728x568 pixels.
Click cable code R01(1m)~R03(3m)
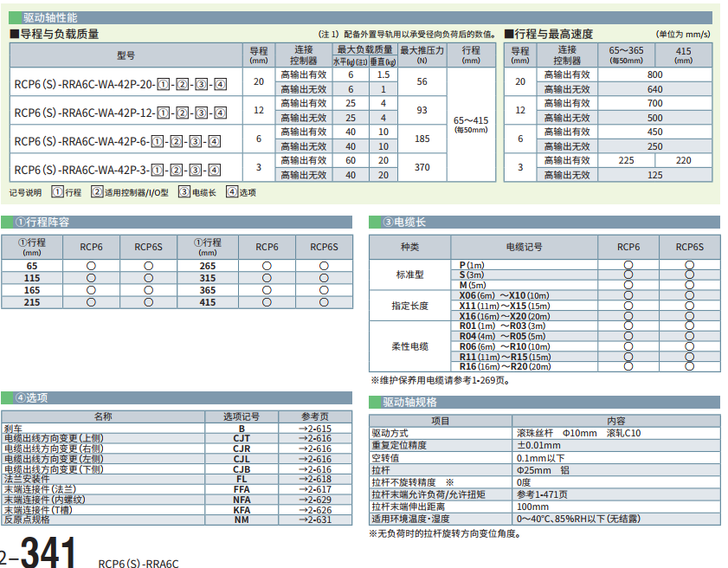tap(502, 326)
